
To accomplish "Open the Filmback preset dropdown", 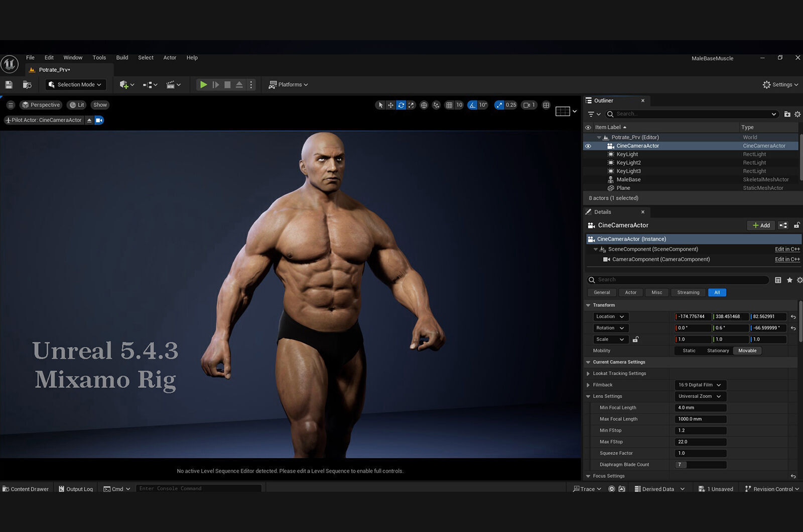I will point(701,385).
